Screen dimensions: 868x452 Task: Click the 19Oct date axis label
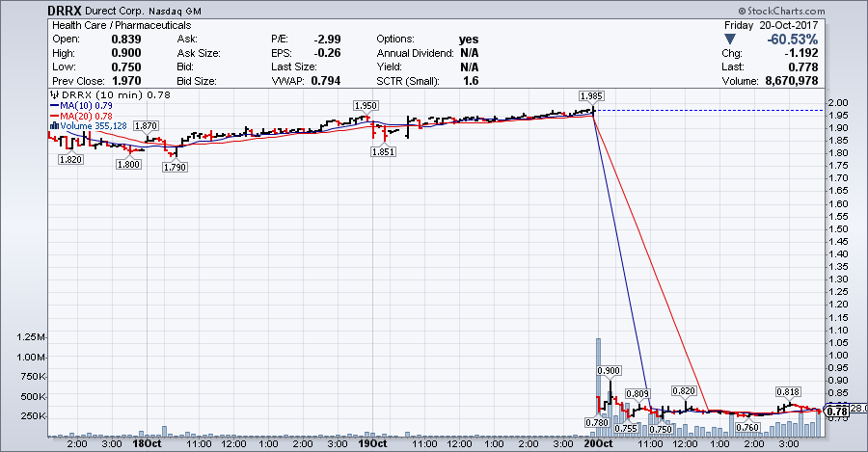[x=372, y=443]
